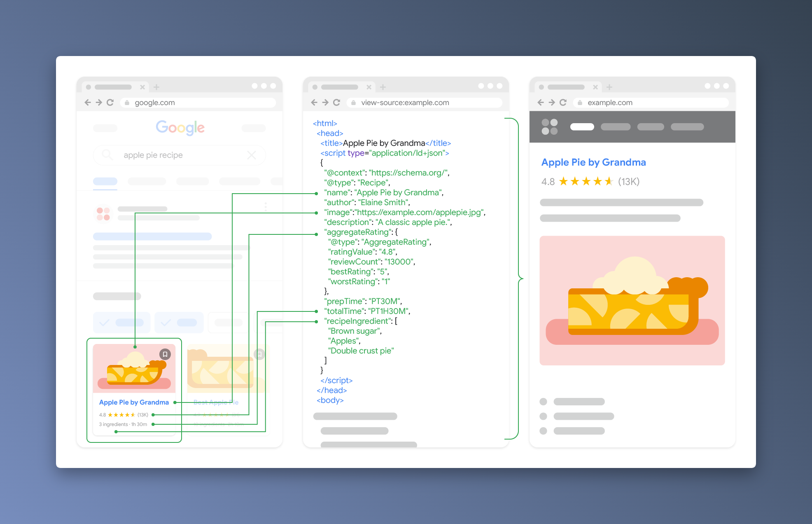Click the "Double crust pie" ingredient line

[361, 351]
